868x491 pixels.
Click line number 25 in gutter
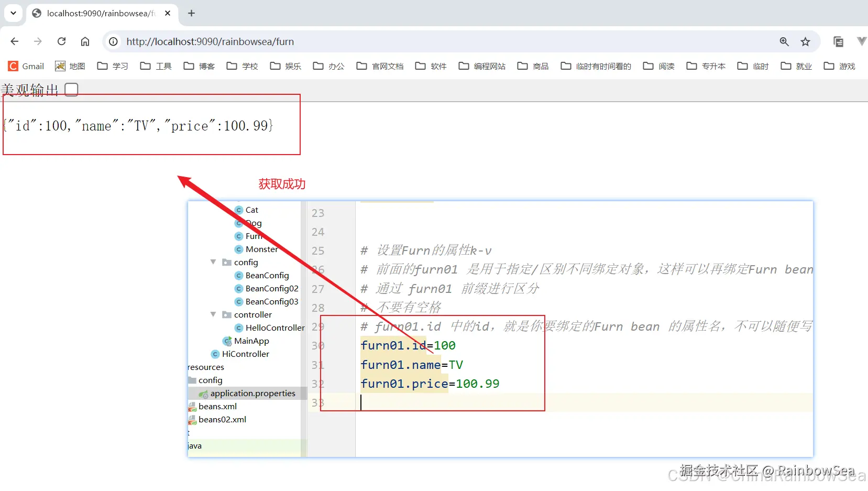(x=318, y=251)
